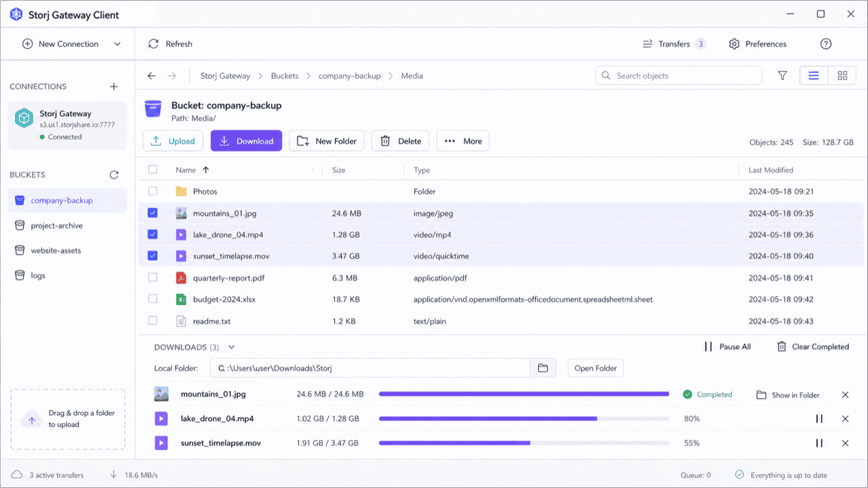The height and width of the screenshot is (488, 868).
Task: Click the Open Folder button
Action: coord(595,368)
